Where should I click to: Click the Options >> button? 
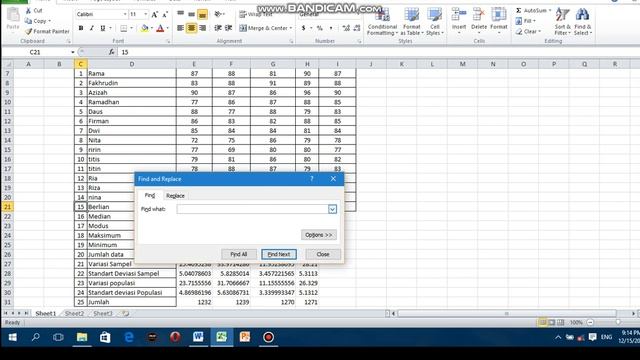point(319,235)
